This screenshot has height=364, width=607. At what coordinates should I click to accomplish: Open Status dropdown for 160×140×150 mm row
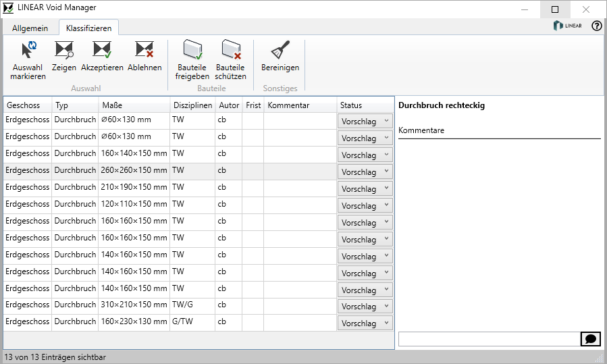pyautogui.click(x=365, y=155)
